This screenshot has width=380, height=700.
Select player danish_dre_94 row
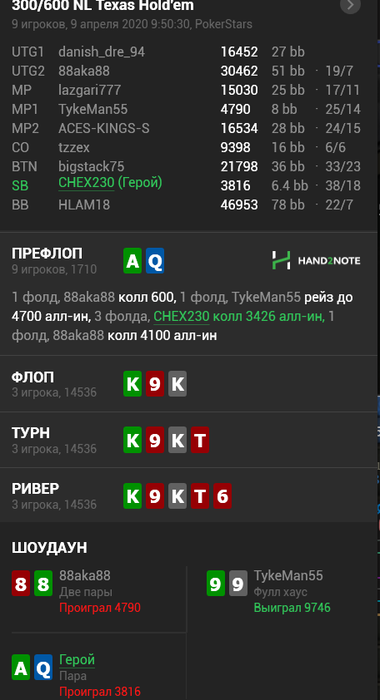click(186, 52)
